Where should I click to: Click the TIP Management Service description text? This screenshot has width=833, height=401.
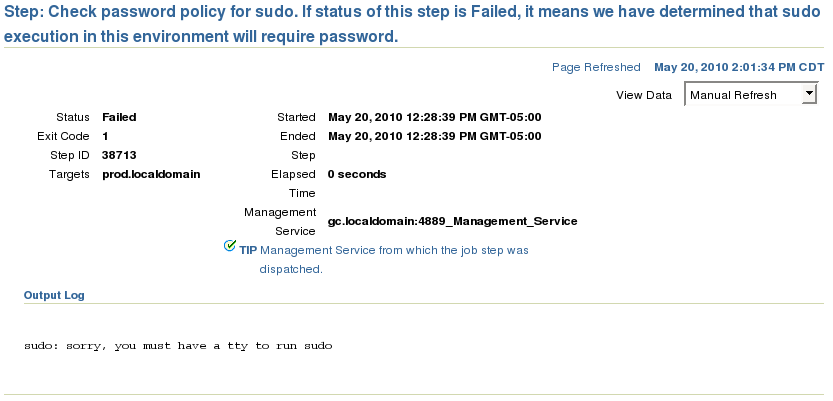(394, 259)
